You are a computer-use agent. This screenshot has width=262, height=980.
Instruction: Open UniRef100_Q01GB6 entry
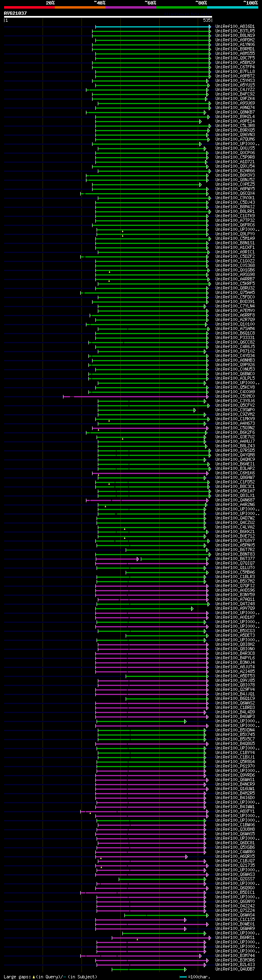click(x=235, y=270)
